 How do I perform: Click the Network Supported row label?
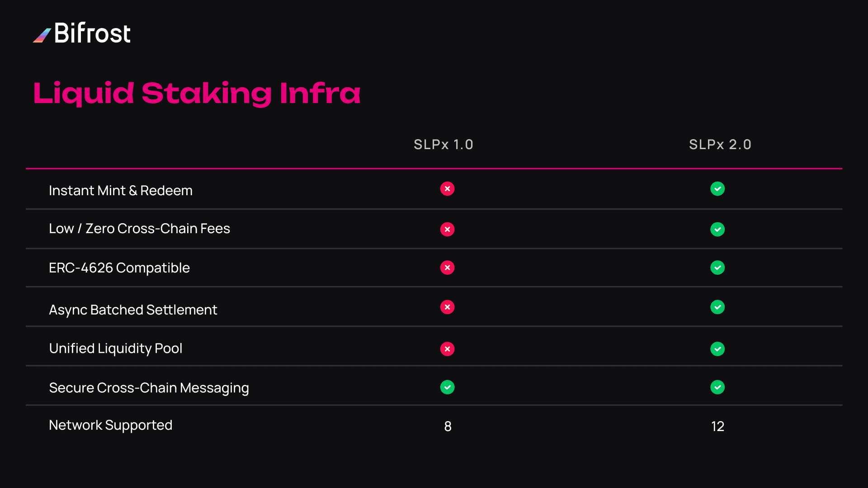[x=110, y=425]
